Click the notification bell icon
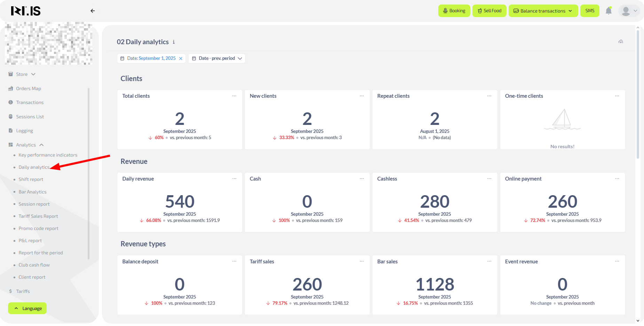644x326 pixels. pos(608,11)
